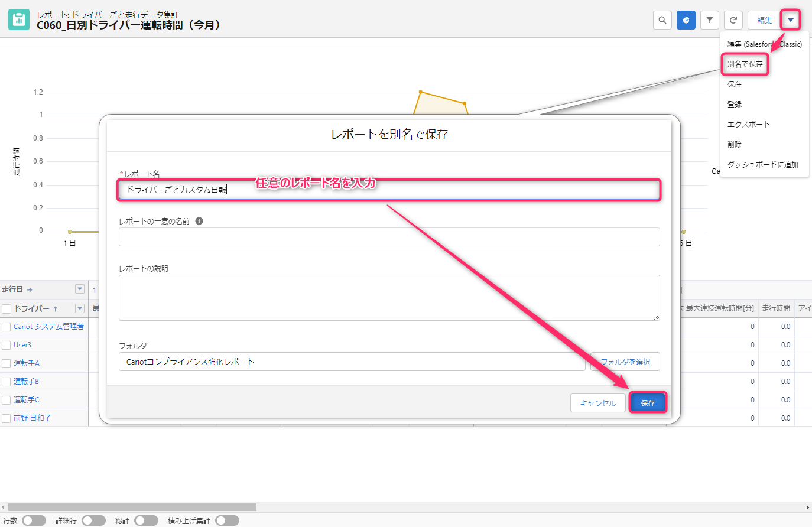Check the Cariot システム管理者 row checkbox

[x=7, y=327]
